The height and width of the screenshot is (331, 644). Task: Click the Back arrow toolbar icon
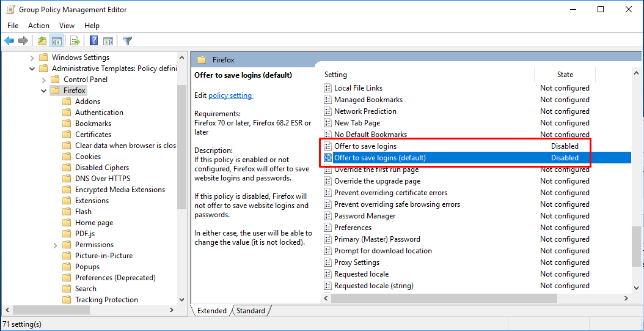point(9,41)
